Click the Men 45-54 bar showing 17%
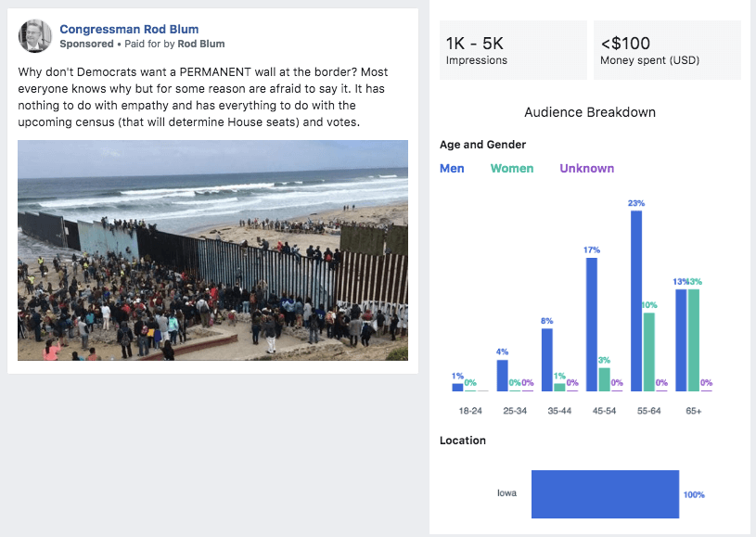756x537 pixels. tap(592, 324)
